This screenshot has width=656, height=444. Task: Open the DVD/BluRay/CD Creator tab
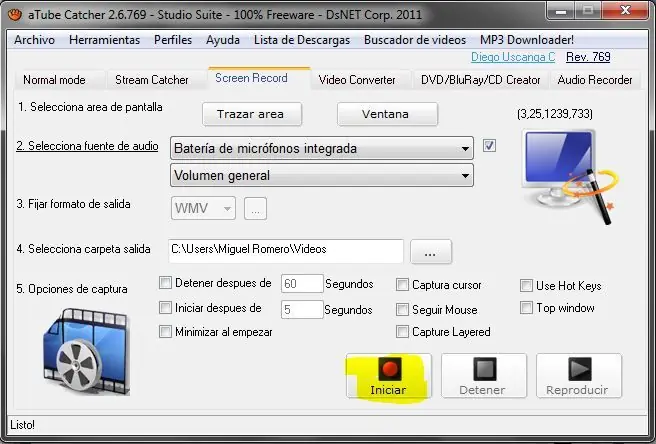(481, 80)
